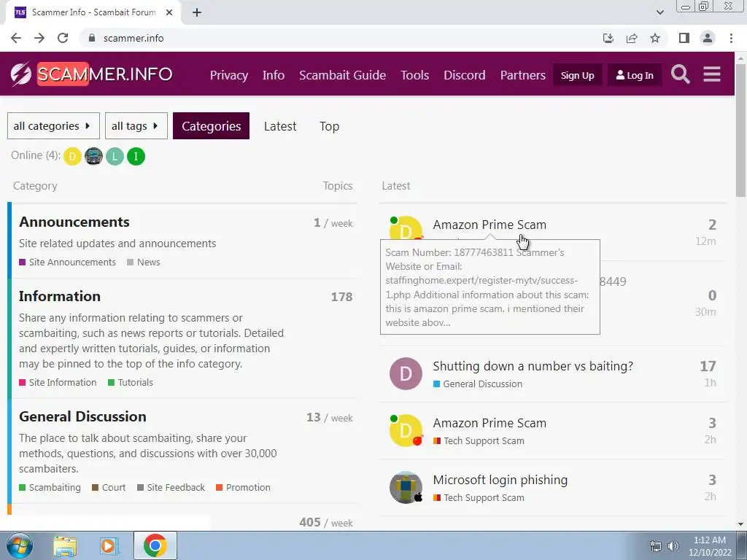Screen dimensions: 747x560
Task: Click the browser back arrow
Action: 16,38
